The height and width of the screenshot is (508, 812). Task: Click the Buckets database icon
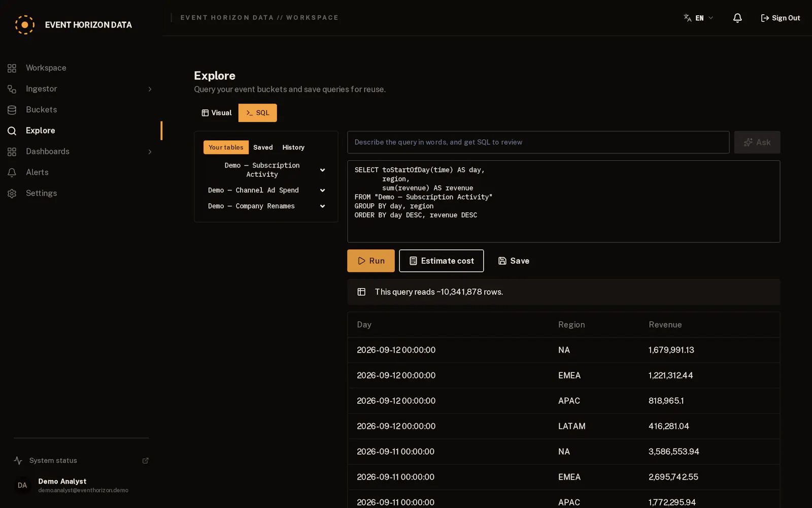pos(12,110)
